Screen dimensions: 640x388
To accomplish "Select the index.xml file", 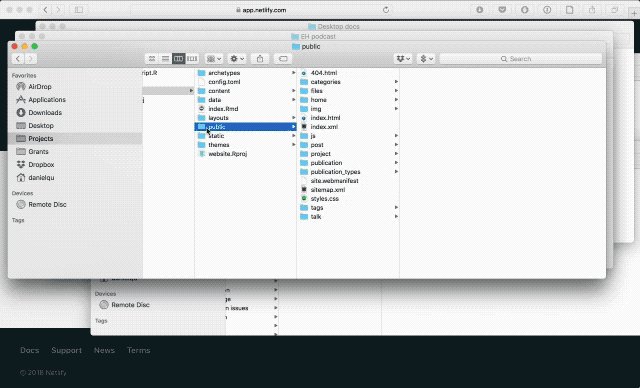I will coord(348,127).
